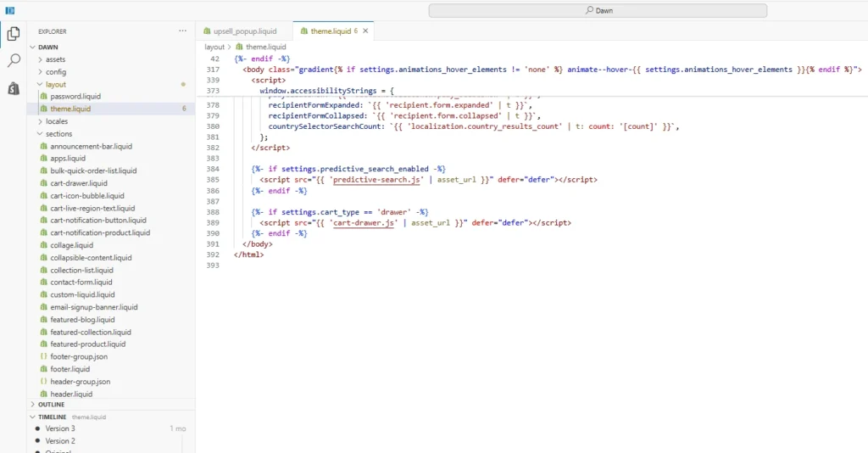Place cursor on closing </html> tag line
Image resolution: width=868 pixels, height=453 pixels.
pos(248,254)
